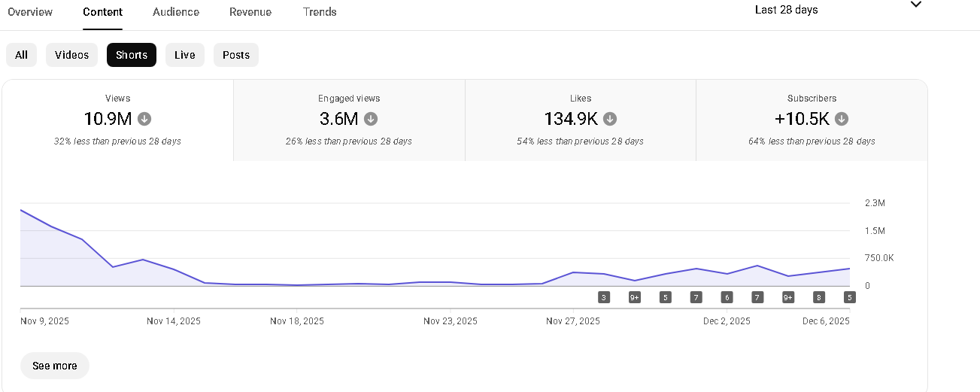980x392 pixels.
Task: Click the chart marker badge labeled 3
Action: pos(604,297)
